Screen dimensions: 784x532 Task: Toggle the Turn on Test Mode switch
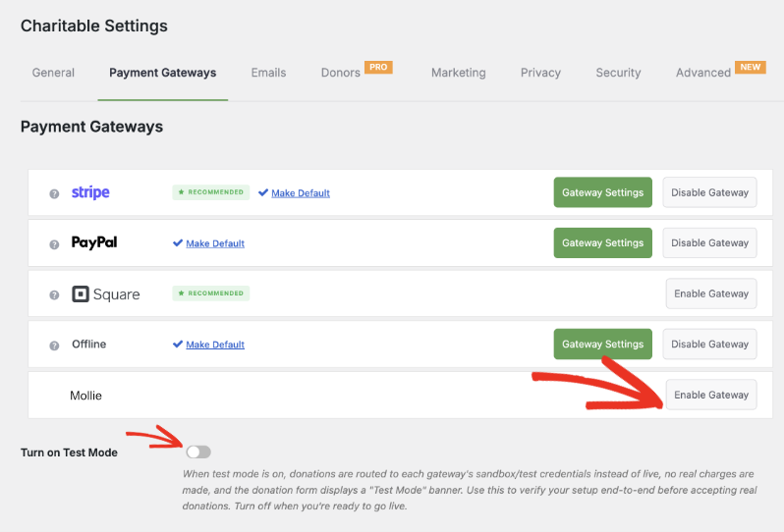(198, 452)
